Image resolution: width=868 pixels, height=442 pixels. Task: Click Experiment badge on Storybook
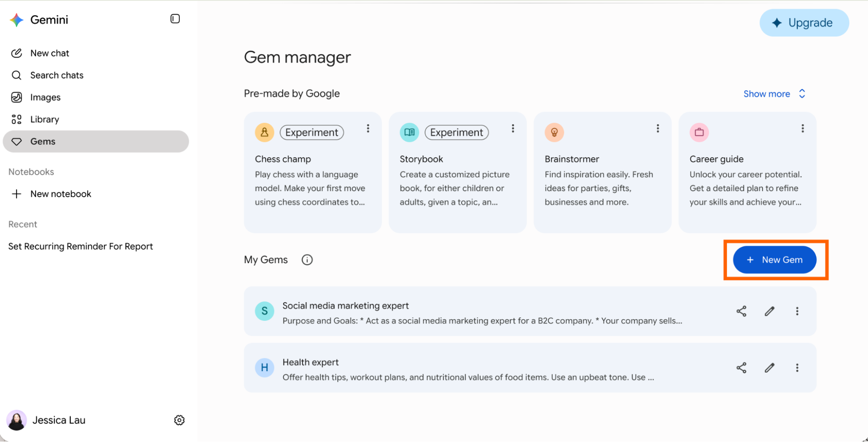[457, 132]
